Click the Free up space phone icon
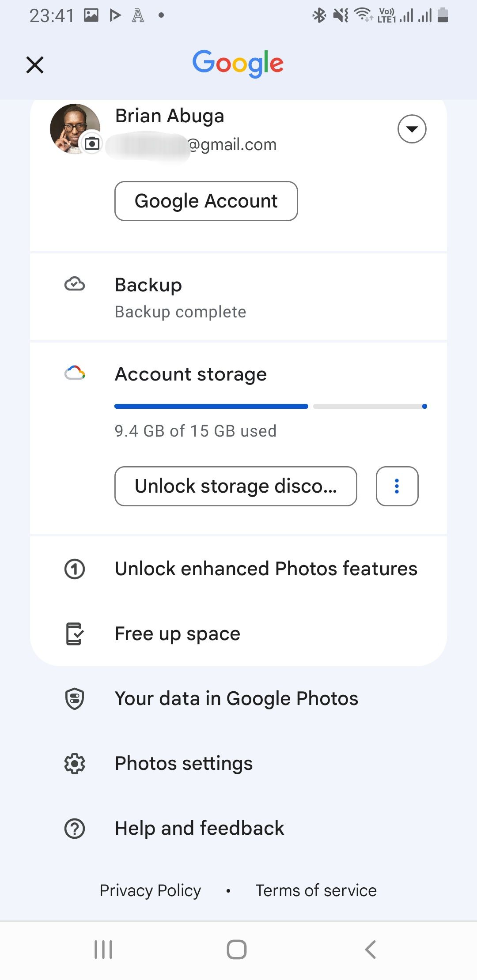 click(x=73, y=634)
